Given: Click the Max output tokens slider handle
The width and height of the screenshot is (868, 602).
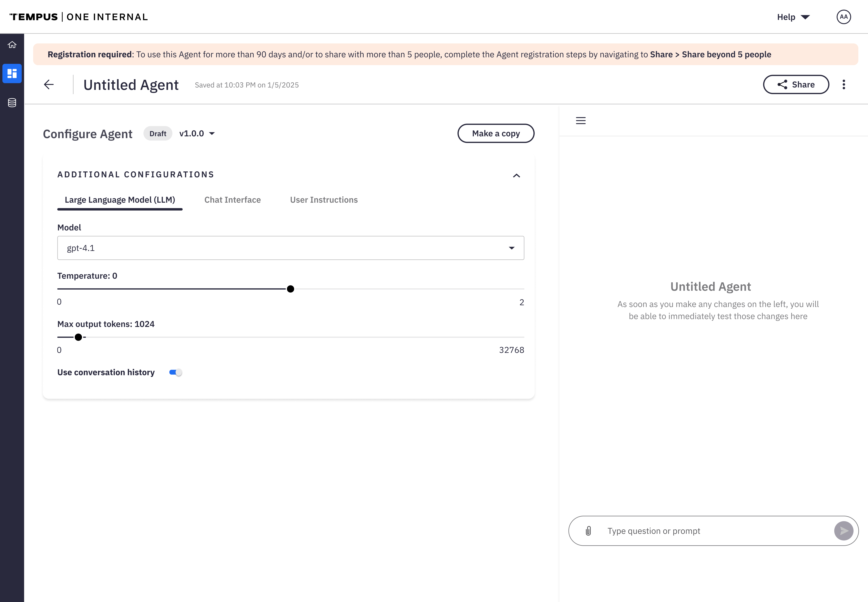Looking at the screenshot, I should tap(78, 337).
